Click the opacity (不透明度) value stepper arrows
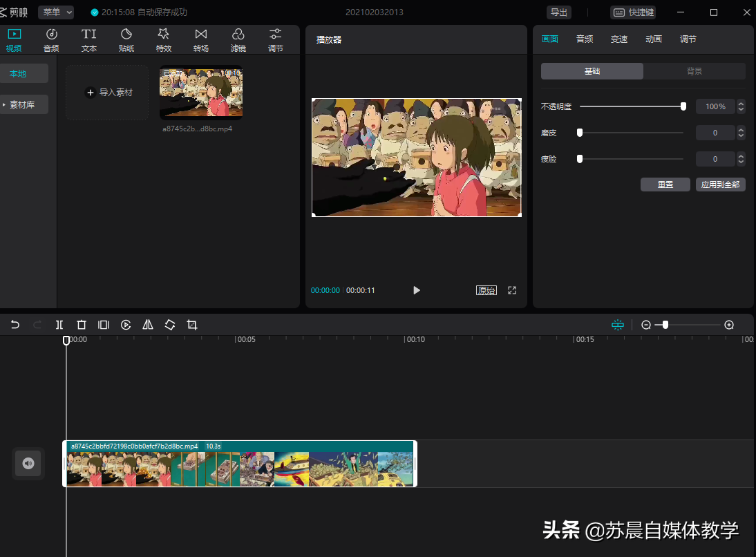This screenshot has height=557, width=756. 741,106
